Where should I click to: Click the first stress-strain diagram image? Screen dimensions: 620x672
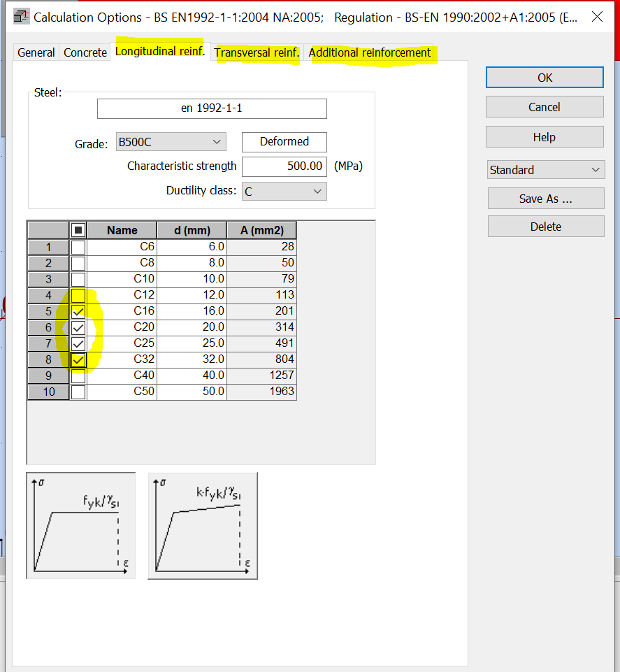point(80,525)
